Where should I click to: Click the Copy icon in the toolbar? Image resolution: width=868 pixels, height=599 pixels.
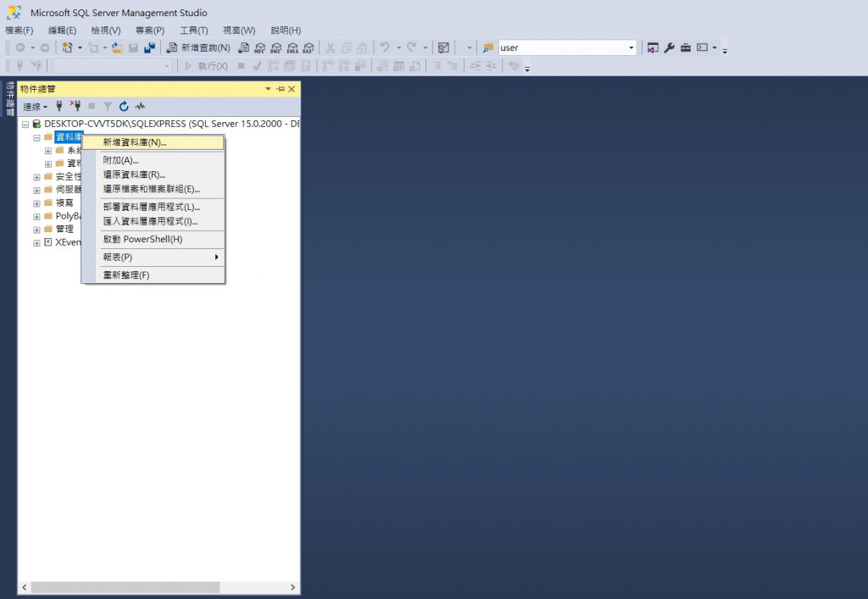[347, 48]
